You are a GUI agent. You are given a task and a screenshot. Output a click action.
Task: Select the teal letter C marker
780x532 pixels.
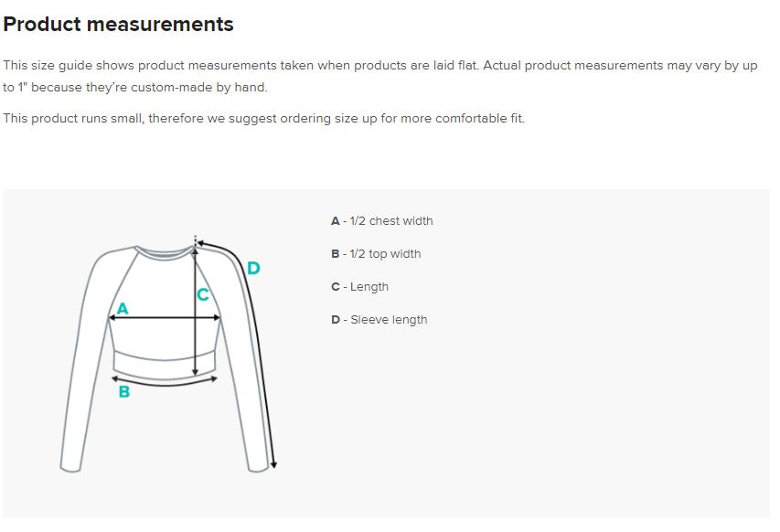203,294
